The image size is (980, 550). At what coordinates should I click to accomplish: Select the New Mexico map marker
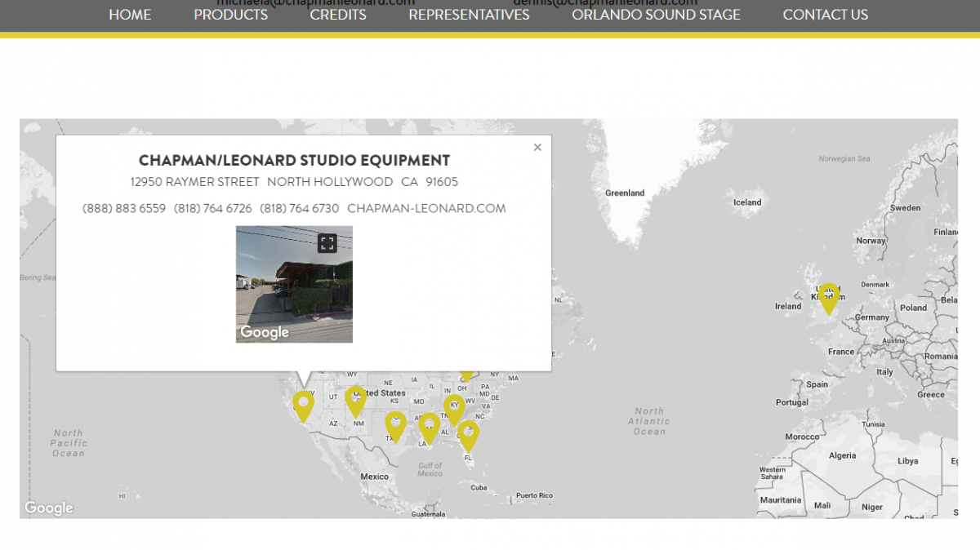click(x=355, y=401)
